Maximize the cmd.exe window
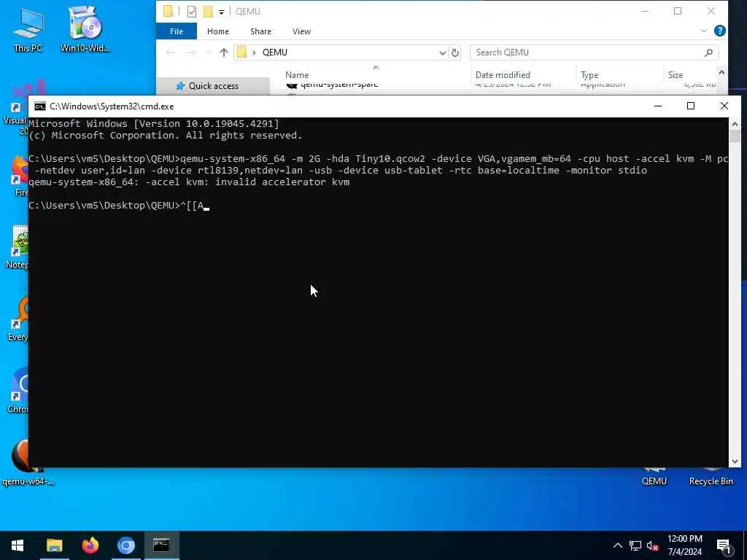747x560 pixels. coord(690,106)
